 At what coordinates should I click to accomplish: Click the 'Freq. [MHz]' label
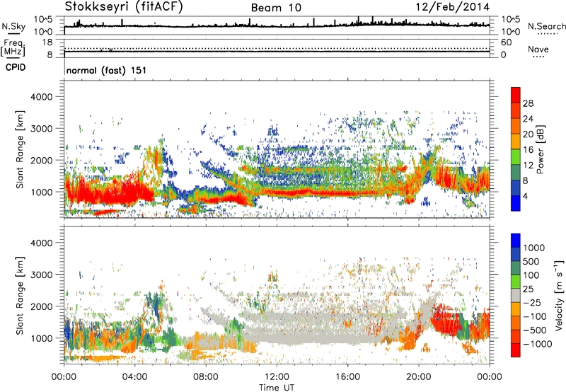[x=13, y=47]
